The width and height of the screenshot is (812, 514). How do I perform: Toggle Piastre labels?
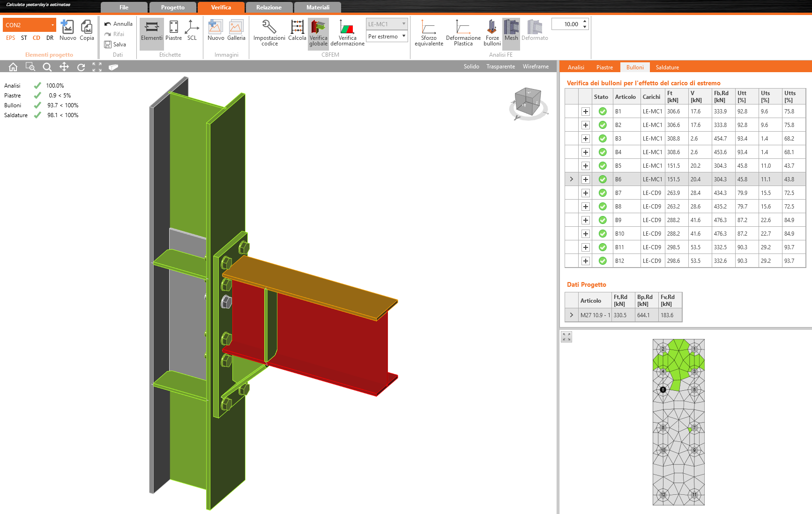point(173,31)
